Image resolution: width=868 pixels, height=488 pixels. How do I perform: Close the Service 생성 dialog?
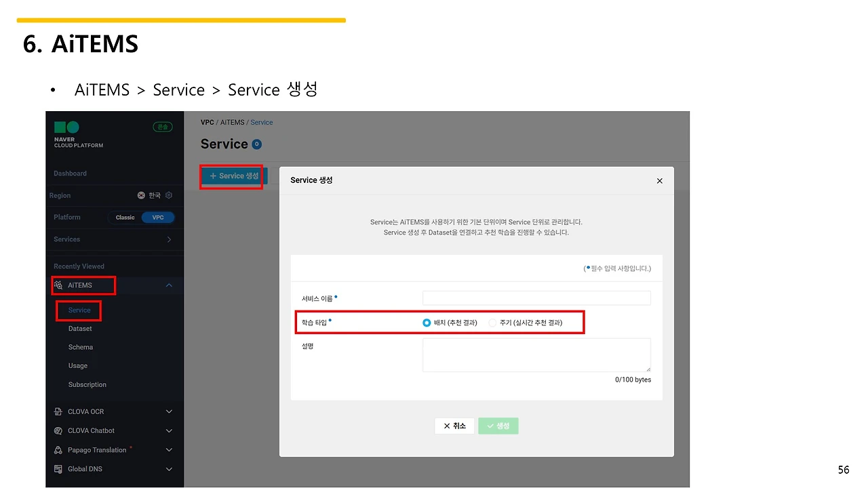pyautogui.click(x=660, y=181)
